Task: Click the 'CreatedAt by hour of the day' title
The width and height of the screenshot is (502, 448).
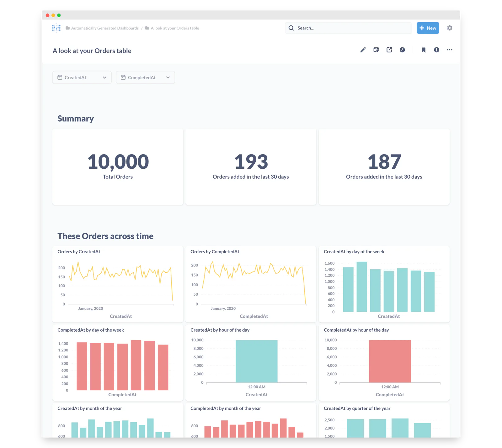Action: pyautogui.click(x=220, y=330)
